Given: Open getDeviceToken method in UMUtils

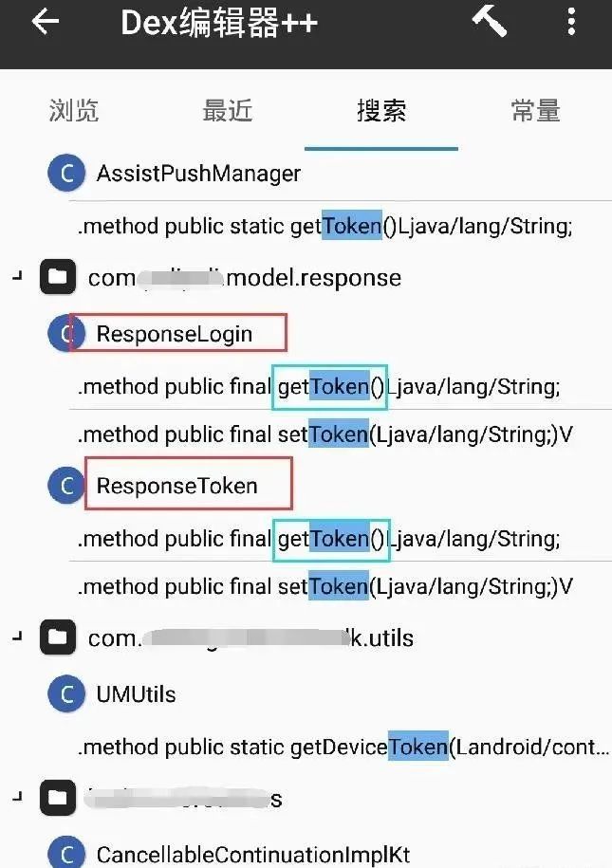Looking at the screenshot, I should [x=343, y=747].
